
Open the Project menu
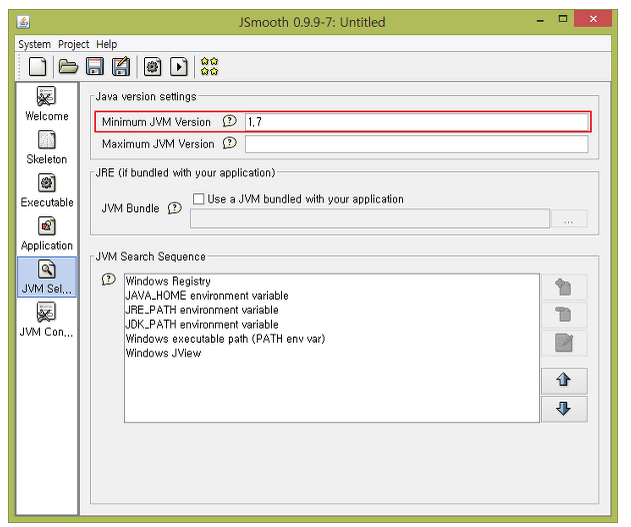pyautogui.click(x=73, y=44)
